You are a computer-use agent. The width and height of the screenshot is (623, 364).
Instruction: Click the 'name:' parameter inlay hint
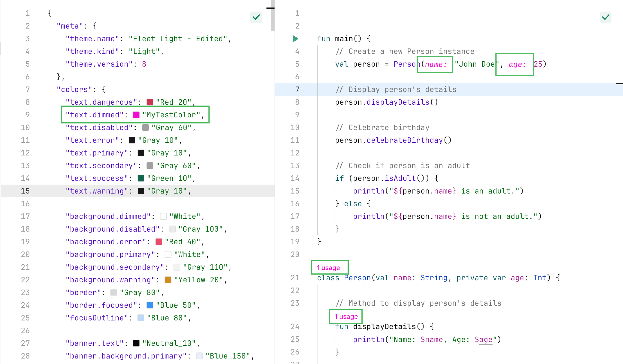click(x=436, y=64)
